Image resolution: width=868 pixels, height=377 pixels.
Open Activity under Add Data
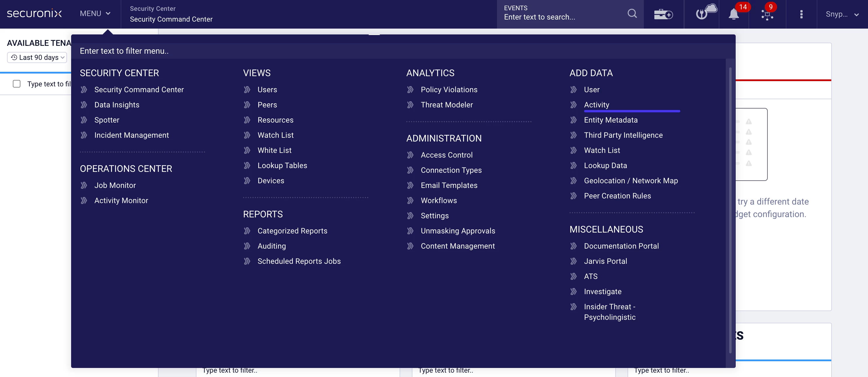pos(596,105)
